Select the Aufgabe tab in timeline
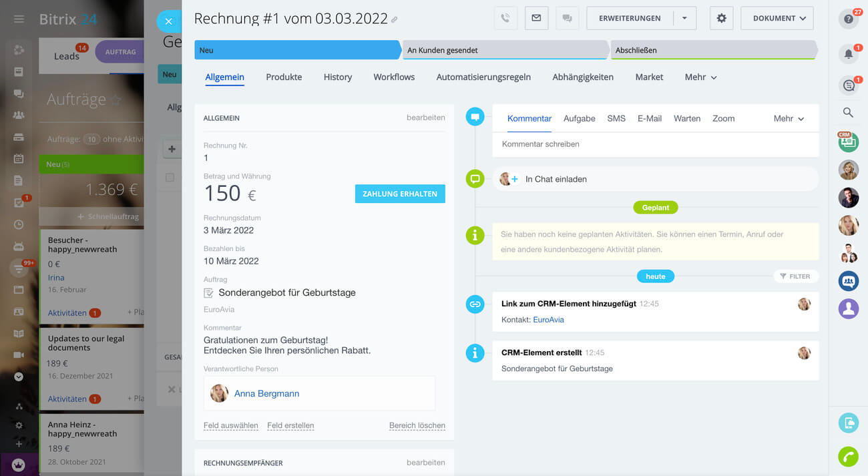This screenshot has width=868, height=476. coord(579,119)
